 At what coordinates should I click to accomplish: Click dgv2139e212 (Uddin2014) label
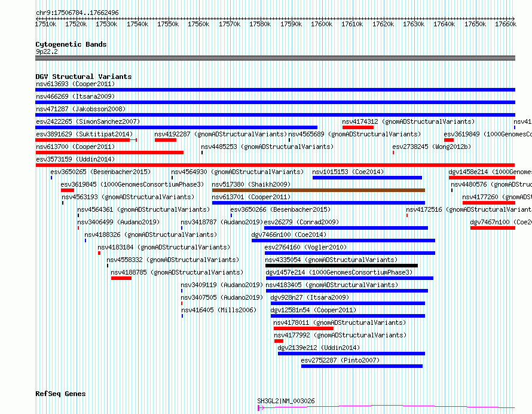[319, 348]
